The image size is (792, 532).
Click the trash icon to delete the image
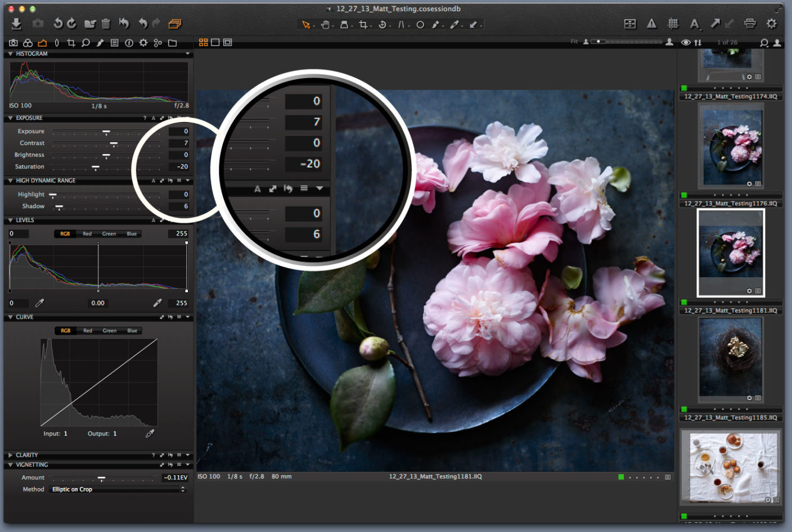[106, 24]
